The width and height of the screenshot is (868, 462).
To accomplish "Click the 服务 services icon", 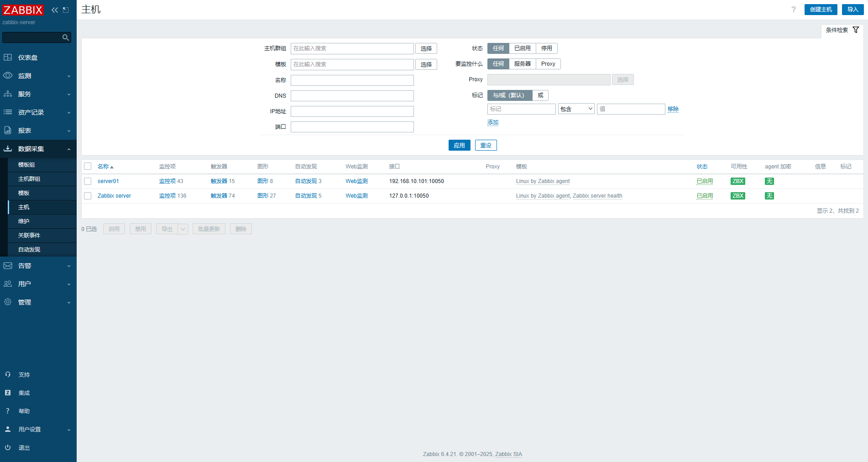I will pos(8,94).
